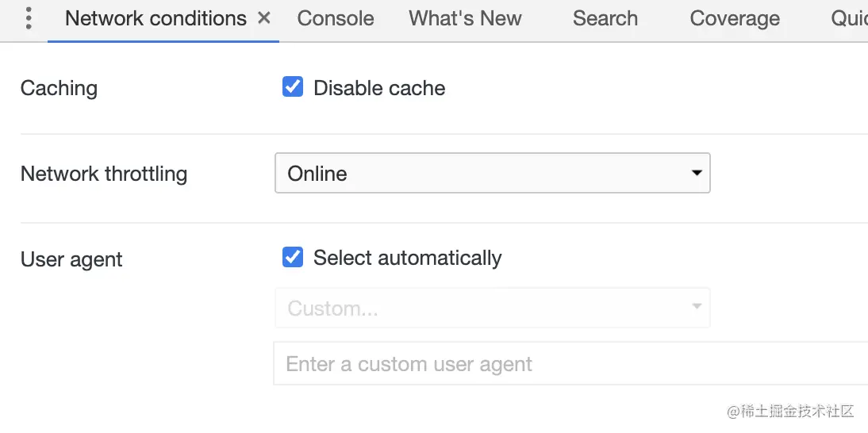Close the Network conditions tab
Image resolution: width=868 pixels, height=433 pixels.
coord(265,18)
